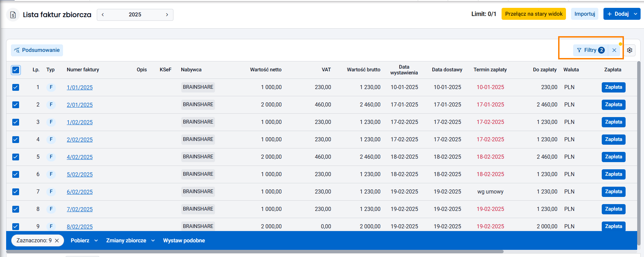
Task: Click the vertical scrollbar of the table
Action: (639, 154)
